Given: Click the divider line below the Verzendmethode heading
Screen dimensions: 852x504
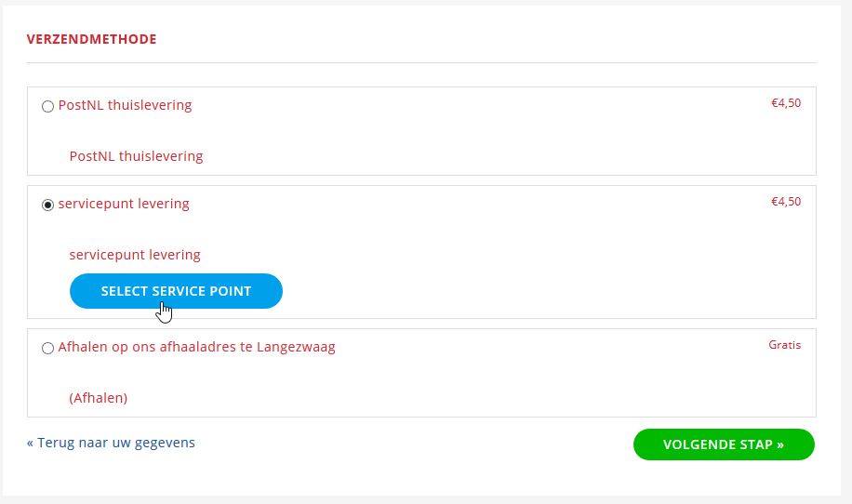Looking at the screenshot, I should (421, 62).
